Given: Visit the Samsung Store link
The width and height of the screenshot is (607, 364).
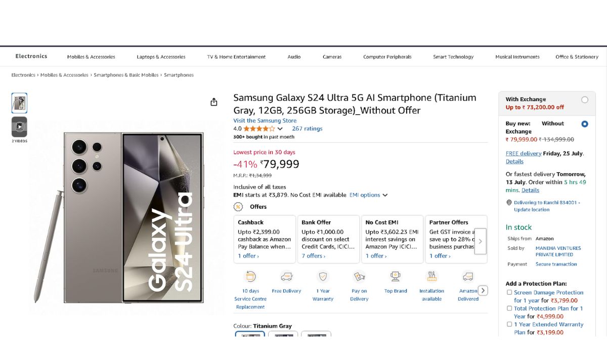Looking at the screenshot, I should [265, 121].
